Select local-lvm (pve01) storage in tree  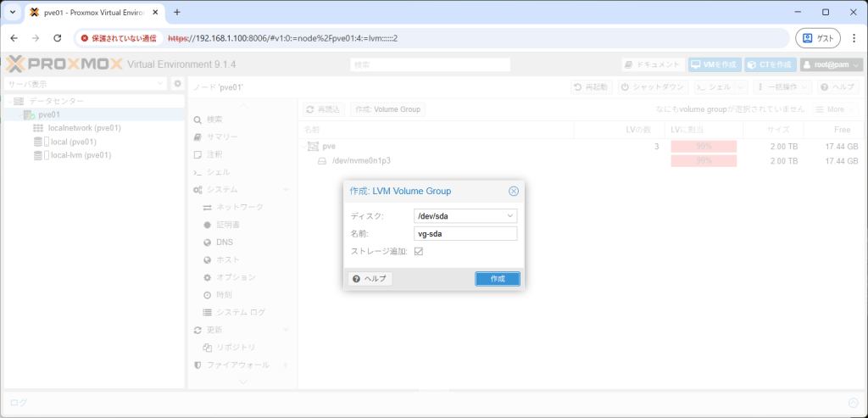pyautogui.click(x=81, y=155)
